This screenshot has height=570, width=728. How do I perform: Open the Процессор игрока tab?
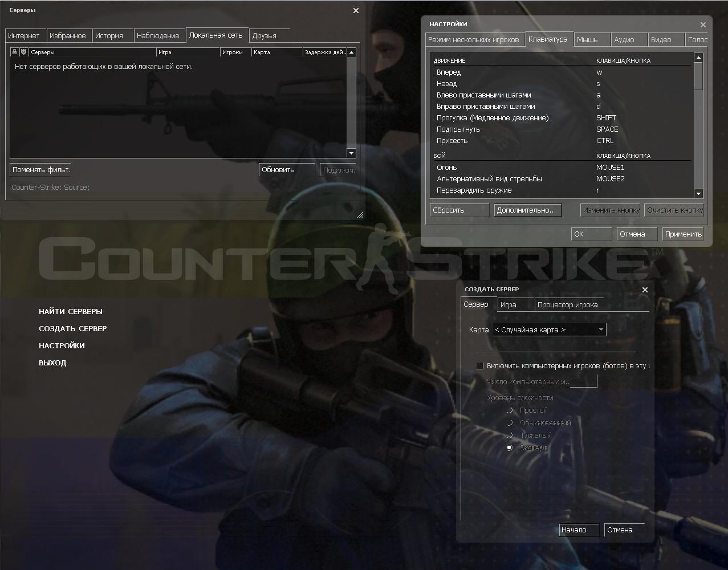(570, 304)
